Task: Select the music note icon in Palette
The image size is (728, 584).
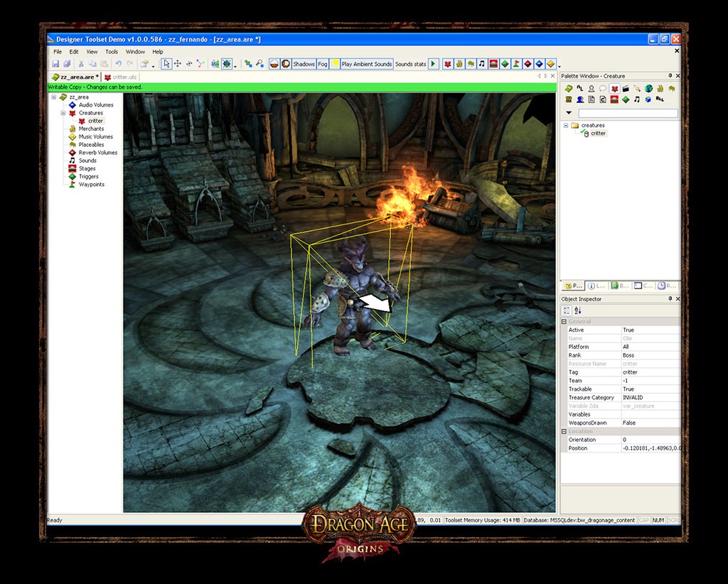Action: pos(637,99)
